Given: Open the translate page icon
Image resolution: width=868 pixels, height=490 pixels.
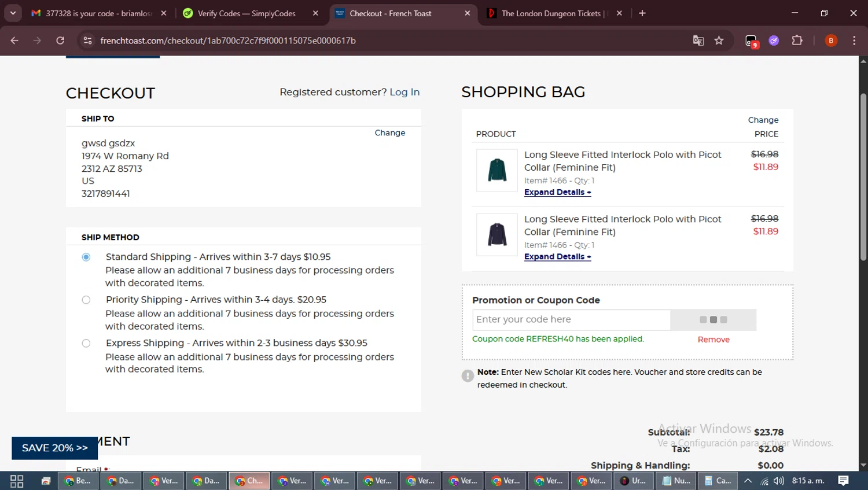Looking at the screenshot, I should click(x=698, y=40).
